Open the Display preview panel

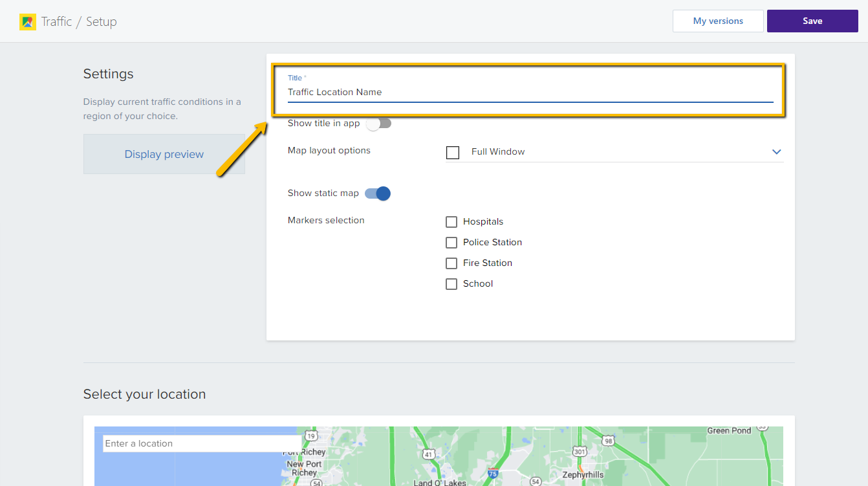164,154
